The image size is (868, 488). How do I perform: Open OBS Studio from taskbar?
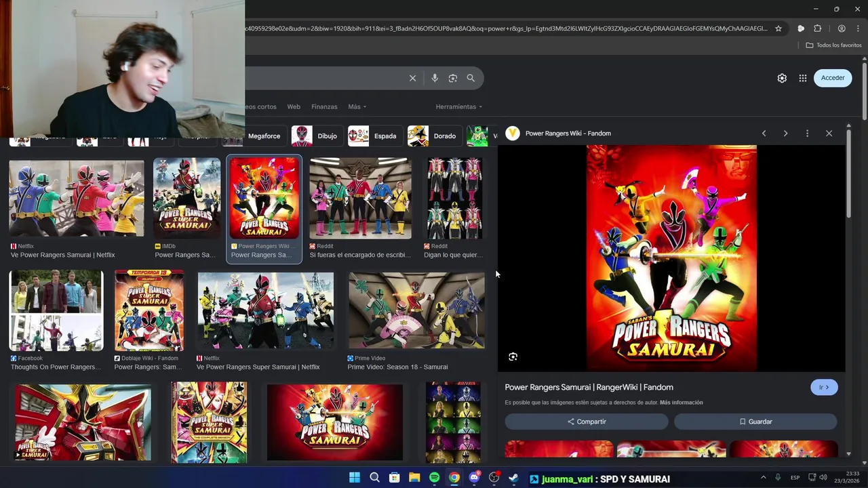tap(494, 478)
